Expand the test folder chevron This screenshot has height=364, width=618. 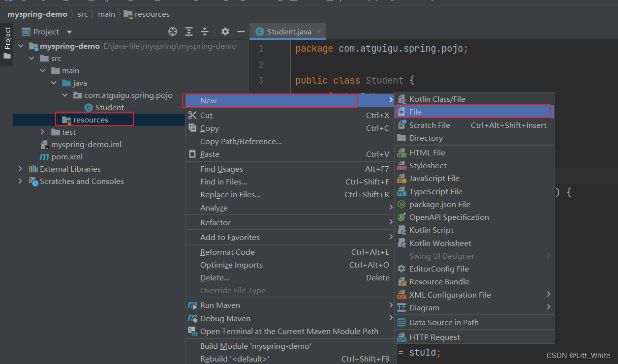(x=43, y=132)
